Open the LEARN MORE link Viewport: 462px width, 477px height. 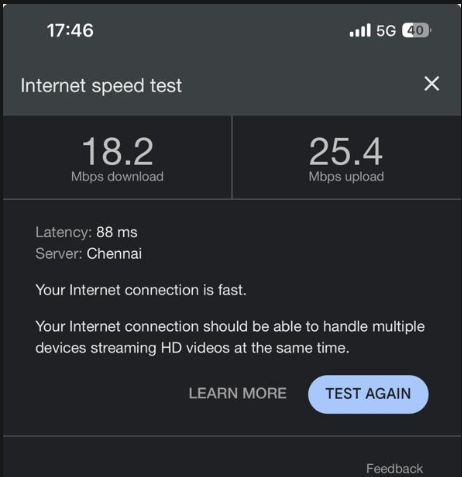(238, 393)
